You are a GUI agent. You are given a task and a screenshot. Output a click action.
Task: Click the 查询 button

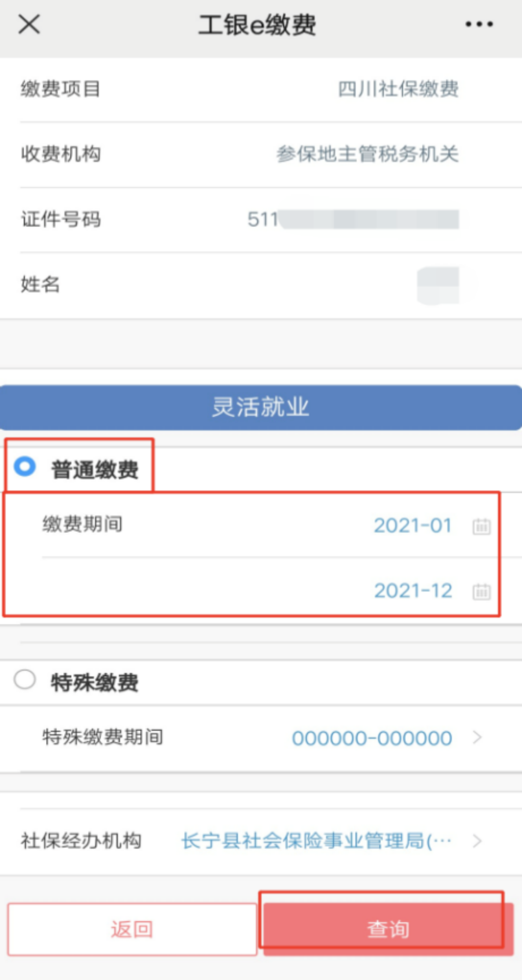389,929
